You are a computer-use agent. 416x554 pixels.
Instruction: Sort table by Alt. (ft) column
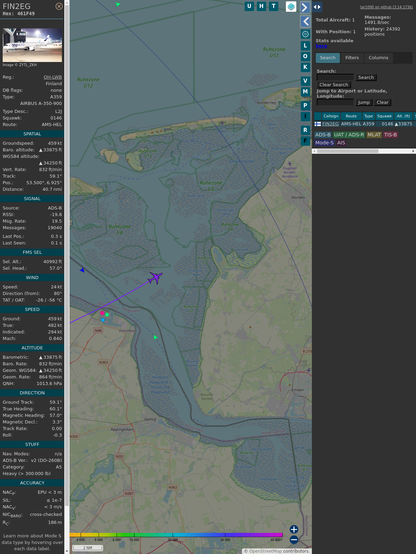[403, 116]
